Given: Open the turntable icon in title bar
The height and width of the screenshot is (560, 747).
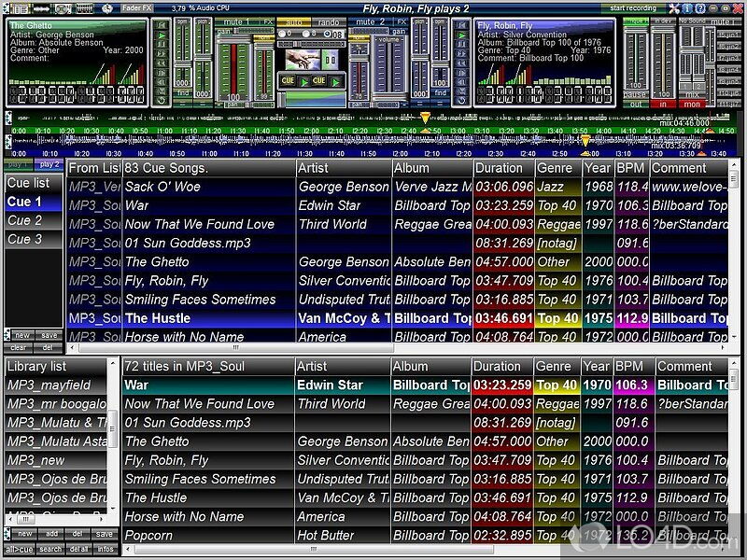Looking at the screenshot, I should click(x=63, y=8).
